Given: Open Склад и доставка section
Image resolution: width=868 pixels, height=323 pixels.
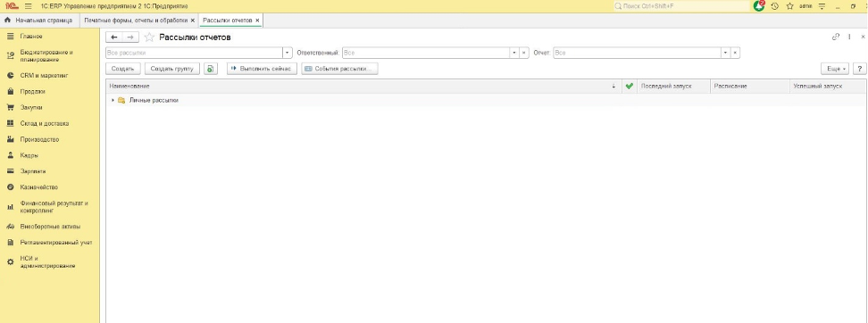Looking at the screenshot, I should coord(45,123).
